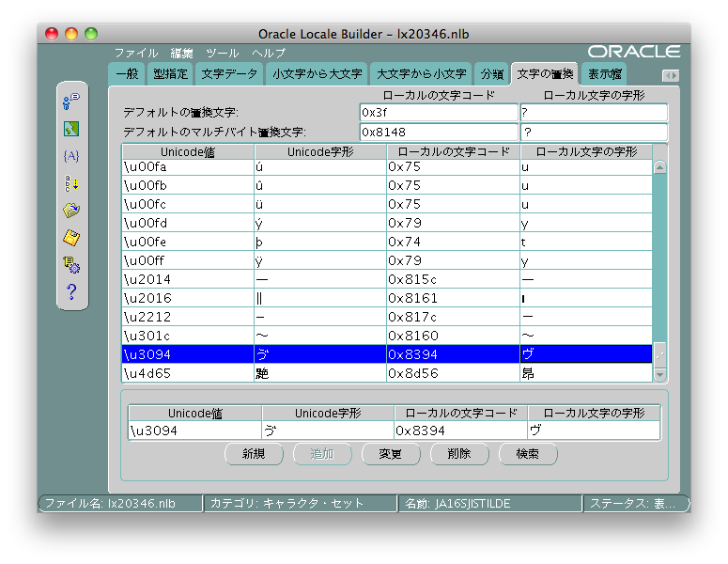Select the \u00fa row

(x=387, y=167)
